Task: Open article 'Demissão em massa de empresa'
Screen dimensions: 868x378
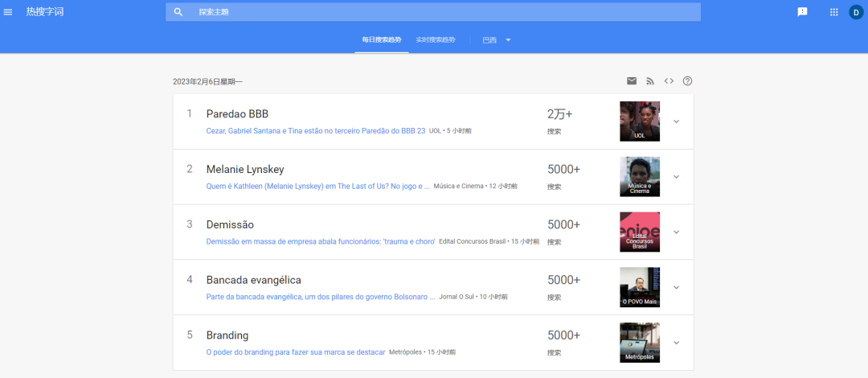Action: [x=321, y=241]
